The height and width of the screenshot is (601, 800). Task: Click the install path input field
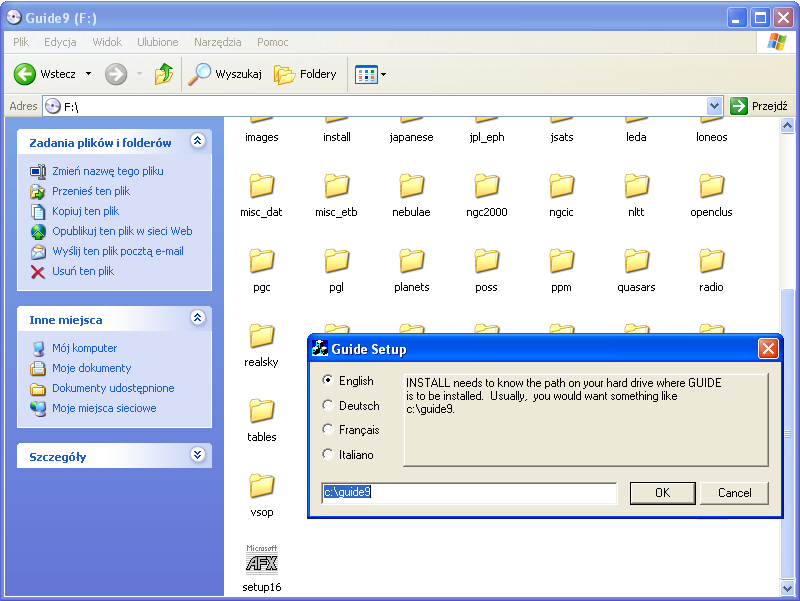coord(469,492)
